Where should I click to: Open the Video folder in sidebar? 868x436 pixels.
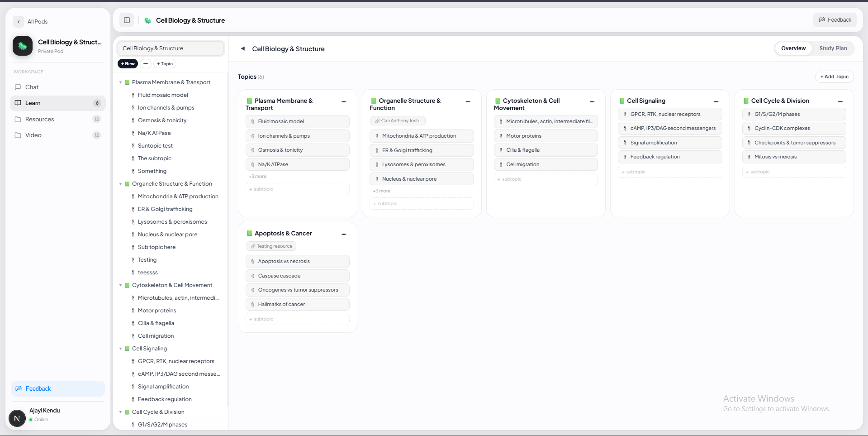click(33, 135)
